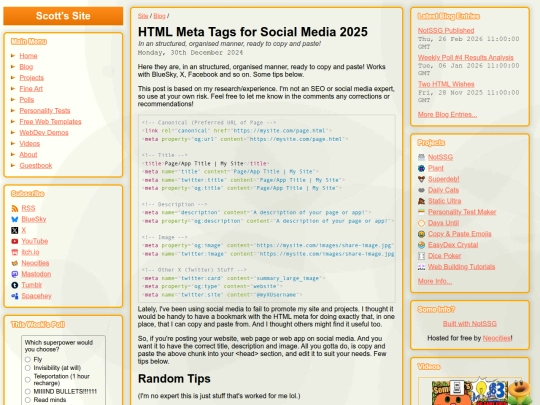Open the Personality Test Maker link
This screenshot has width=540, height=405.
coord(462,212)
